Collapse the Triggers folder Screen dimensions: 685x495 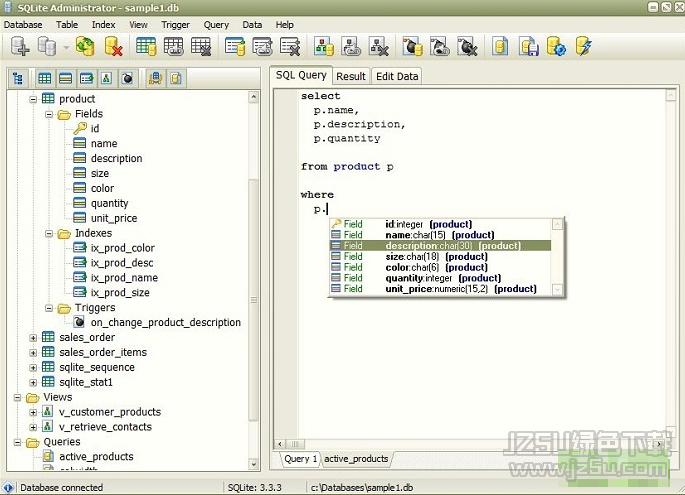[x=49, y=308]
